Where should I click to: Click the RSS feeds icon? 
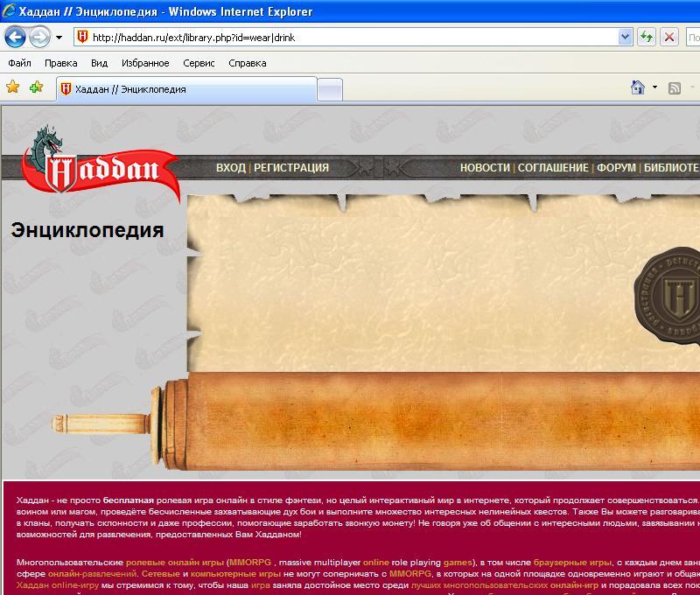[x=674, y=88]
